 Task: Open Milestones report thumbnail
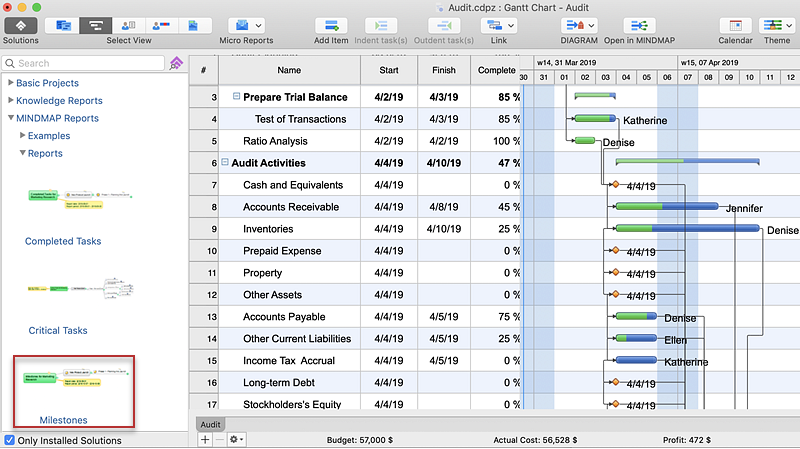pos(74,378)
